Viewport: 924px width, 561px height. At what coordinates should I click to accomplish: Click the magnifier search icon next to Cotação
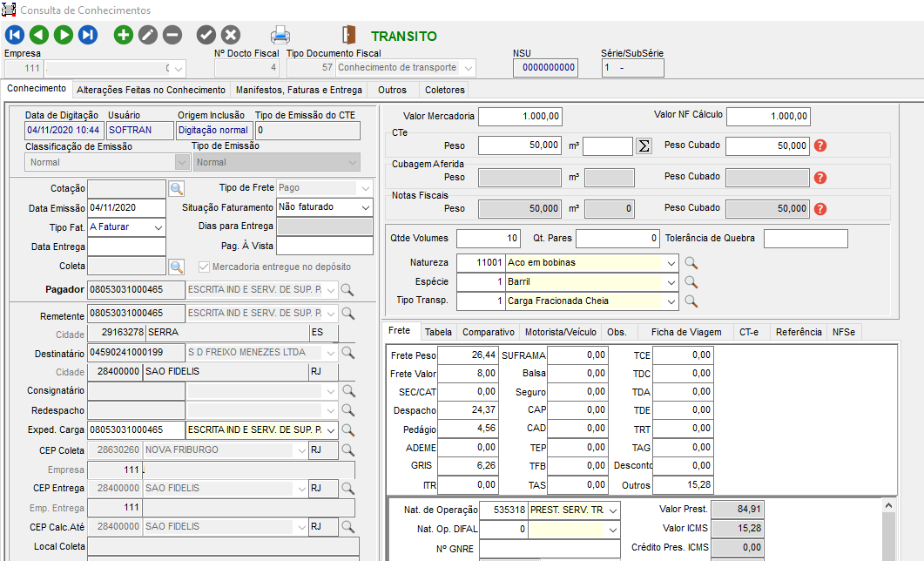coord(176,188)
